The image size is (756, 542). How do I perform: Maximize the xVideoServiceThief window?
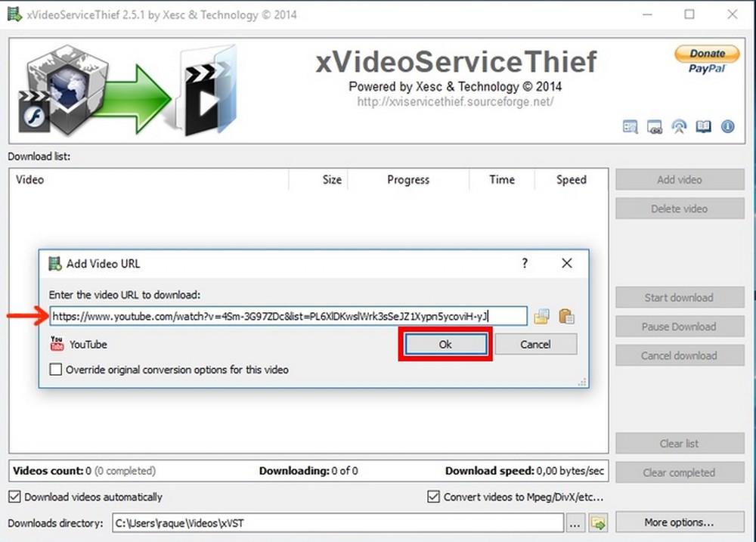click(x=689, y=14)
